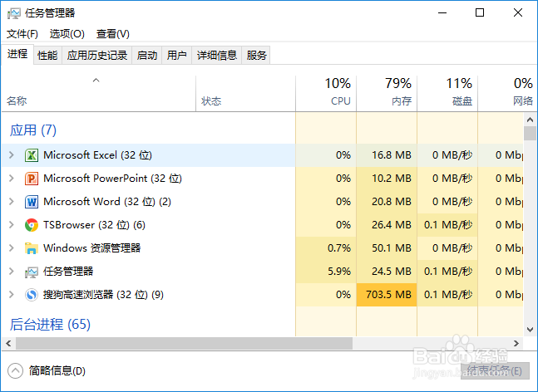Switch to the 服务 tab
Viewport: 538px width, 392px height.
(256, 55)
